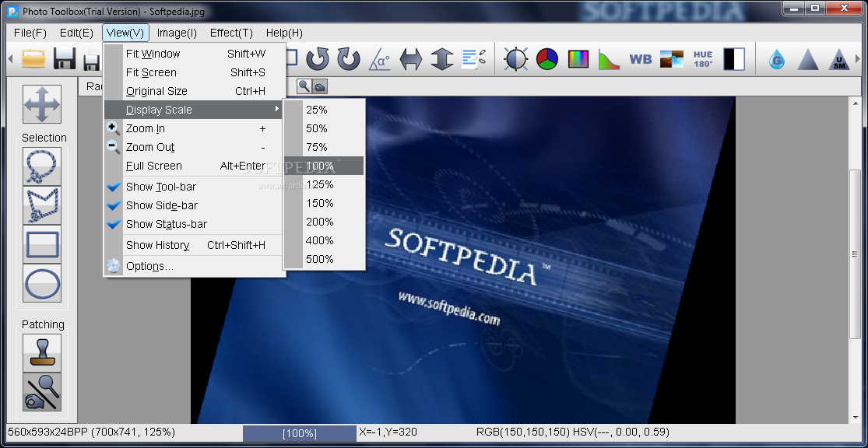The width and height of the screenshot is (868, 448).
Task: Select the crossed-out magnifier patching tool
Action: 42,392
